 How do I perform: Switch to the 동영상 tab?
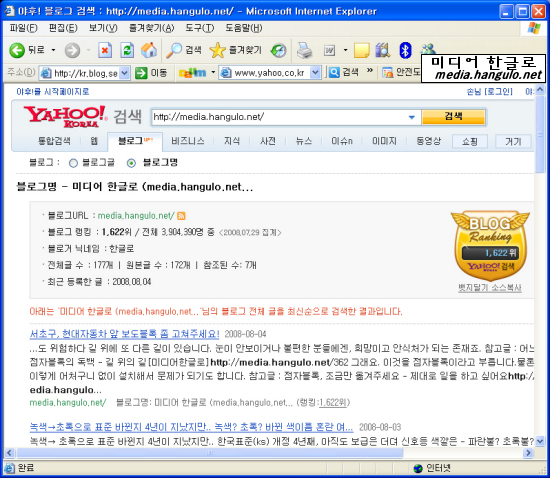coord(428,141)
